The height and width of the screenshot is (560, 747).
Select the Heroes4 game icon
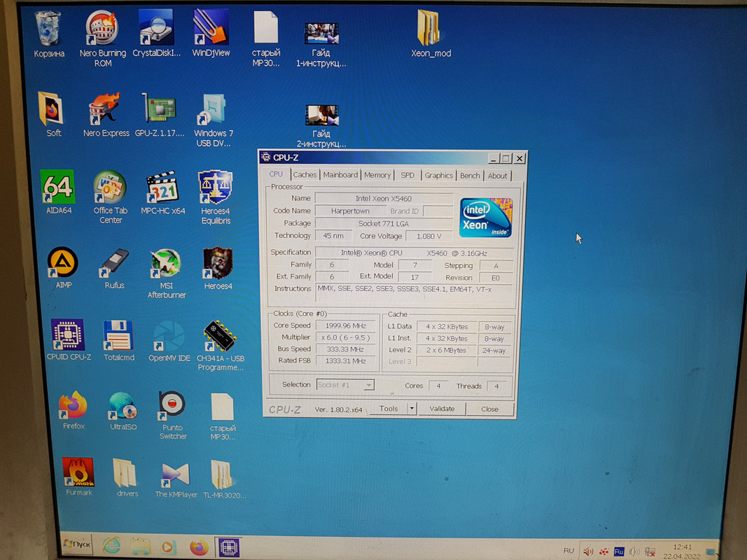[218, 269]
